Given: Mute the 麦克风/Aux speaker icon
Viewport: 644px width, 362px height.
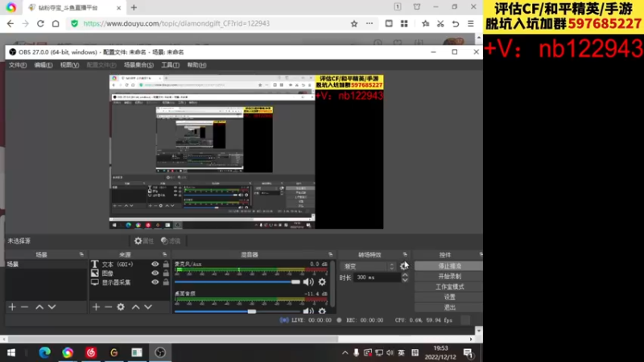Looking at the screenshot, I should pyautogui.click(x=308, y=282).
